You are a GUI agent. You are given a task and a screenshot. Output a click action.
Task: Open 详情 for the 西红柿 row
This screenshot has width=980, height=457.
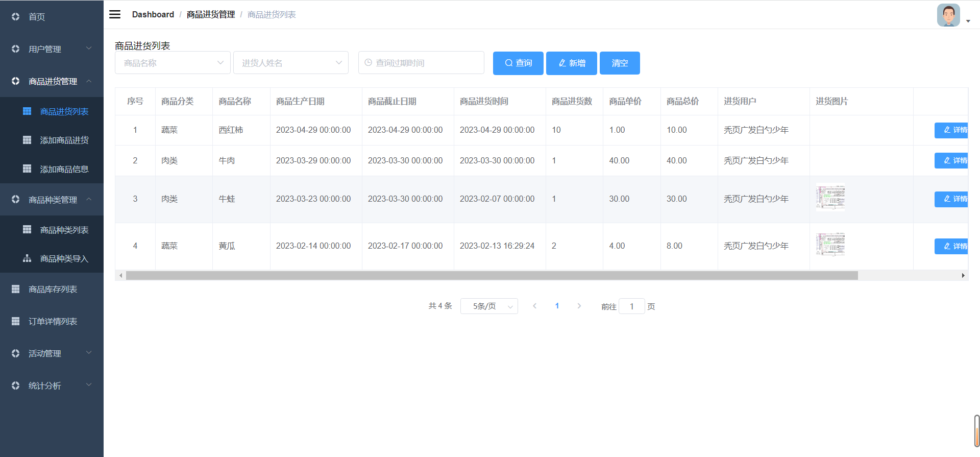click(952, 130)
